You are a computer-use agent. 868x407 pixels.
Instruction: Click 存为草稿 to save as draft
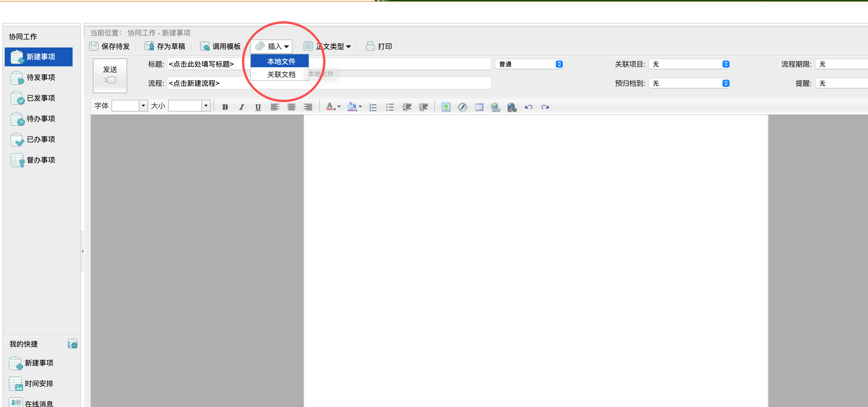pos(165,46)
